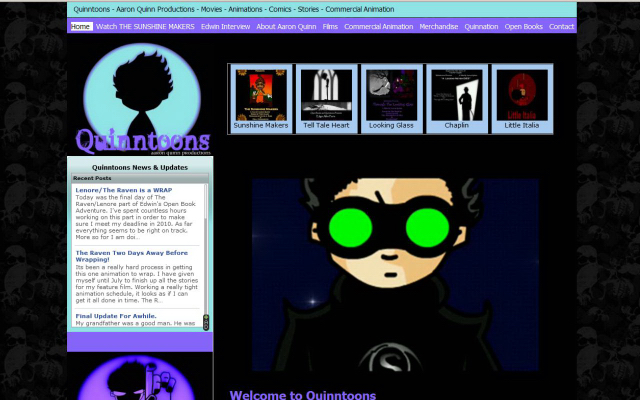
Task: Click the Looking Glass caption text
Action: pos(391,125)
